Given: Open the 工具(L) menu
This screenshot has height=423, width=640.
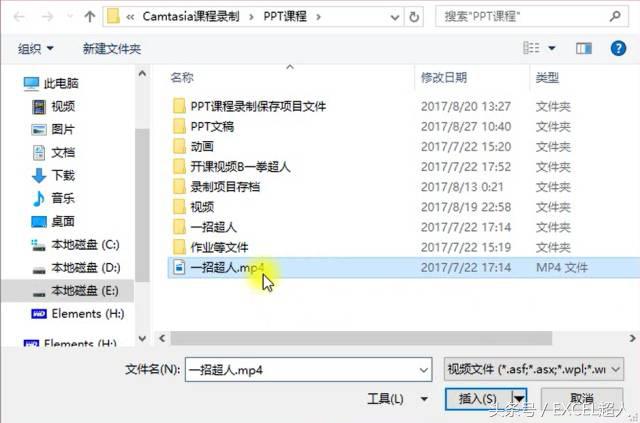Looking at the screenshot, I should click(397, 399).
